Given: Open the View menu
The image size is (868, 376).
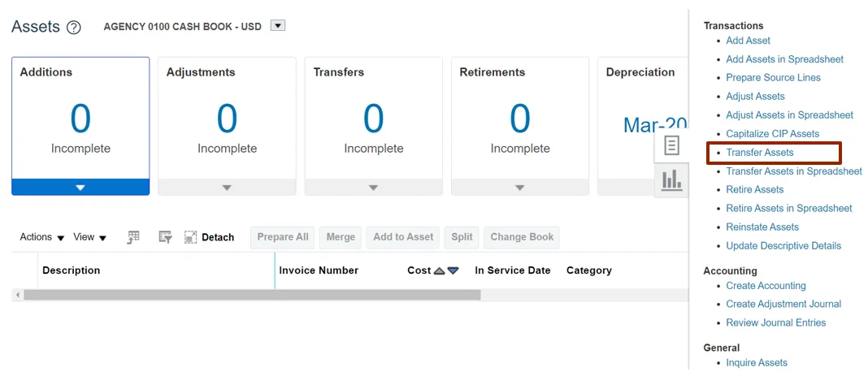Looking at the screenshot, I should coord(89,237).
